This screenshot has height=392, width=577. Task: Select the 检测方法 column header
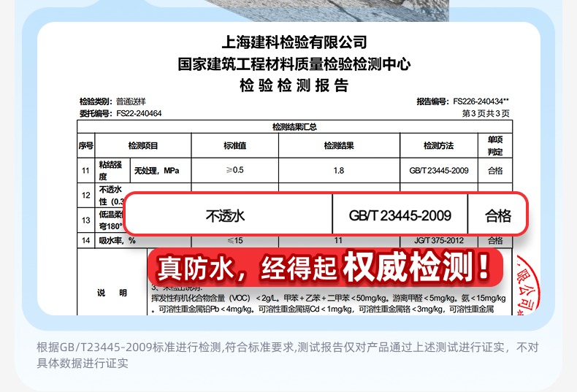pos(439,145)
